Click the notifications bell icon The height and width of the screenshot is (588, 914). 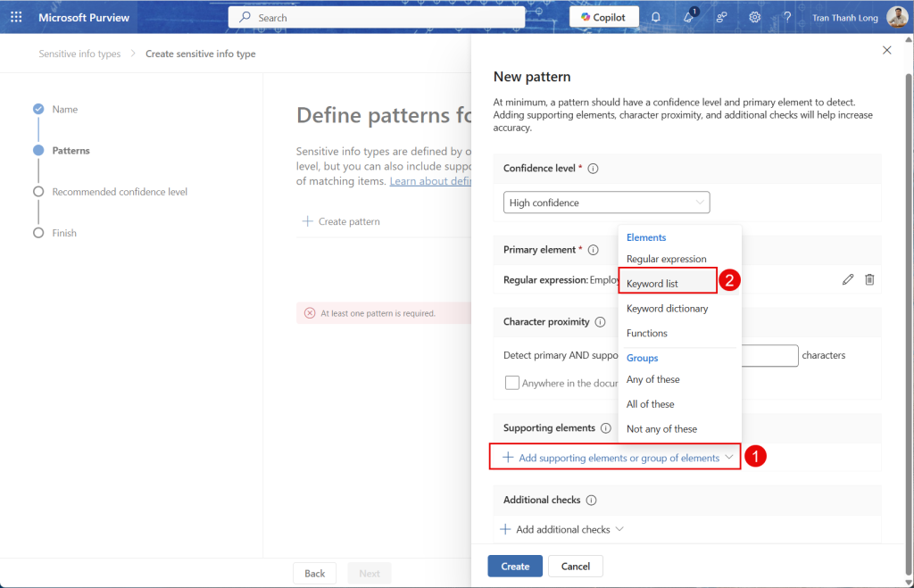pyautogui.click(x=656, y=17)
